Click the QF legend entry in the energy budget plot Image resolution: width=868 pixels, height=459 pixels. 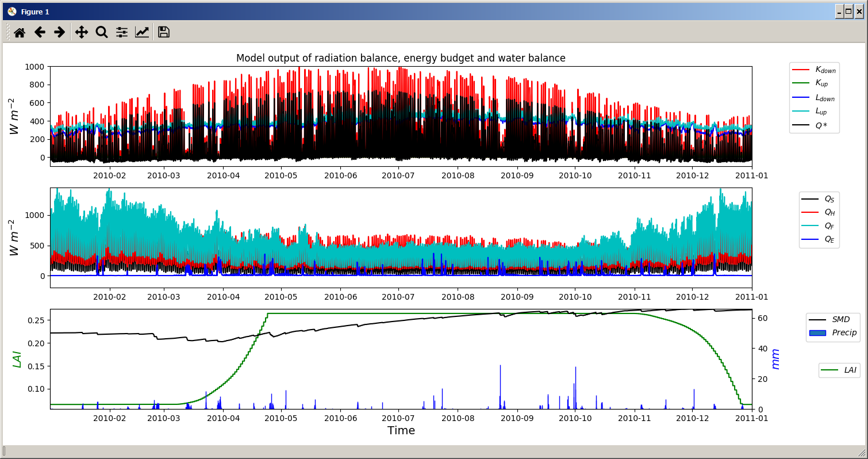(x=819, y=226)
